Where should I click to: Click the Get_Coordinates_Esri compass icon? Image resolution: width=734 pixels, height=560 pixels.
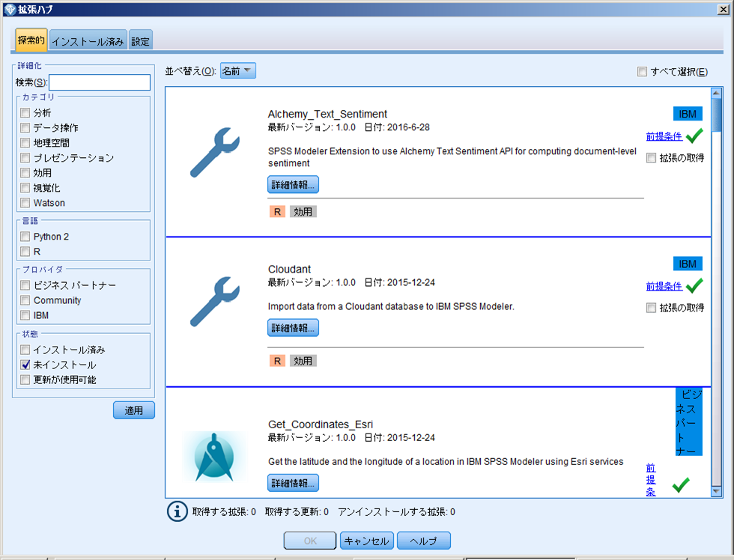pyautogui.click(x=214, y=457)
